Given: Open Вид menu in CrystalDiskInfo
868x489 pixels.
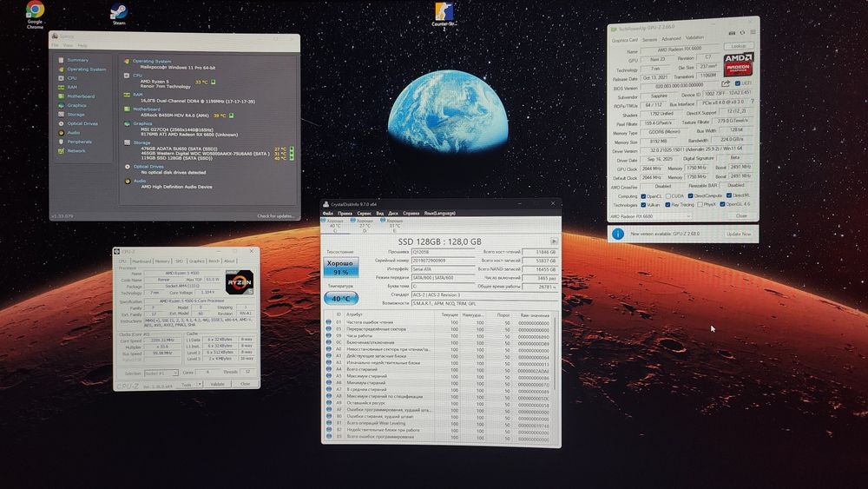Looking at the screenshot, I should (380, 213).
